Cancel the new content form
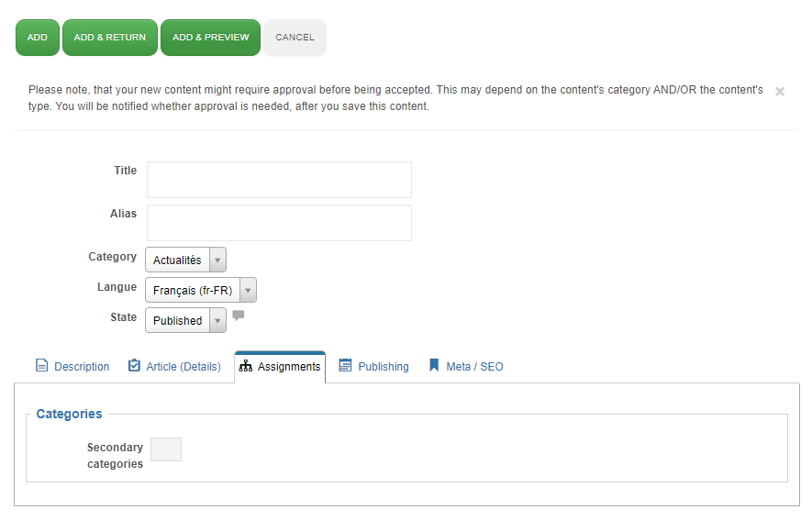This screenshot has width=812, height=532. point(295,38)
